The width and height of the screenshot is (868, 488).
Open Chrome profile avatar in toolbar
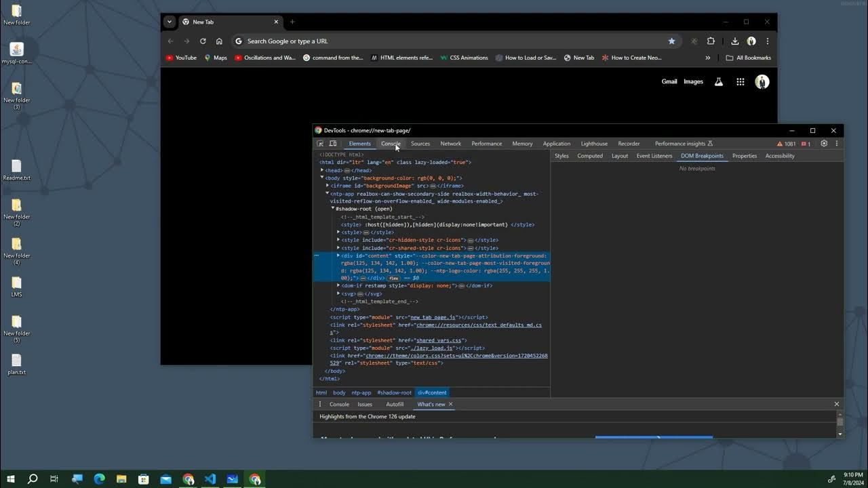pyautogui.click(x=751, y=41)
